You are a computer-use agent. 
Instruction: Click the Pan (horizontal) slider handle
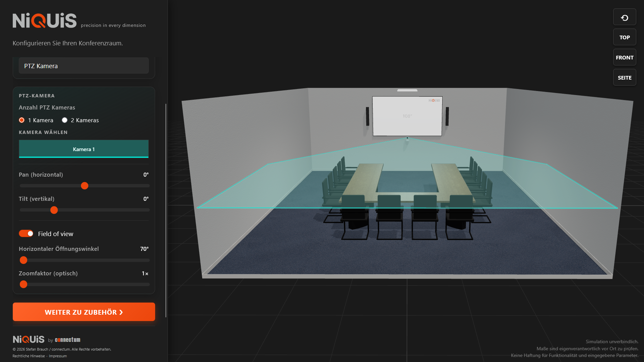pos(85,186)
